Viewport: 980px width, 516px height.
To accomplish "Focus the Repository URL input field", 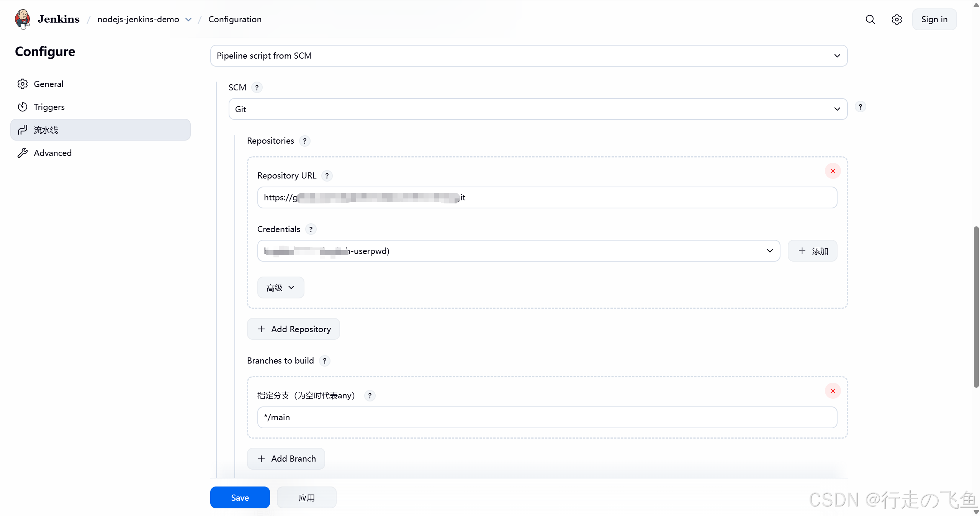I will [x=547, y=198].
